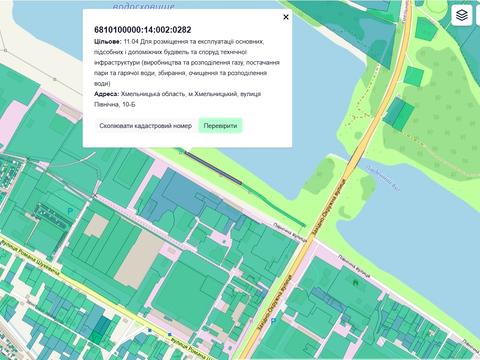Open the map layers switcher
Image resolution: width=480 pixels, height=360 pixels.
[x=462, y=15]
